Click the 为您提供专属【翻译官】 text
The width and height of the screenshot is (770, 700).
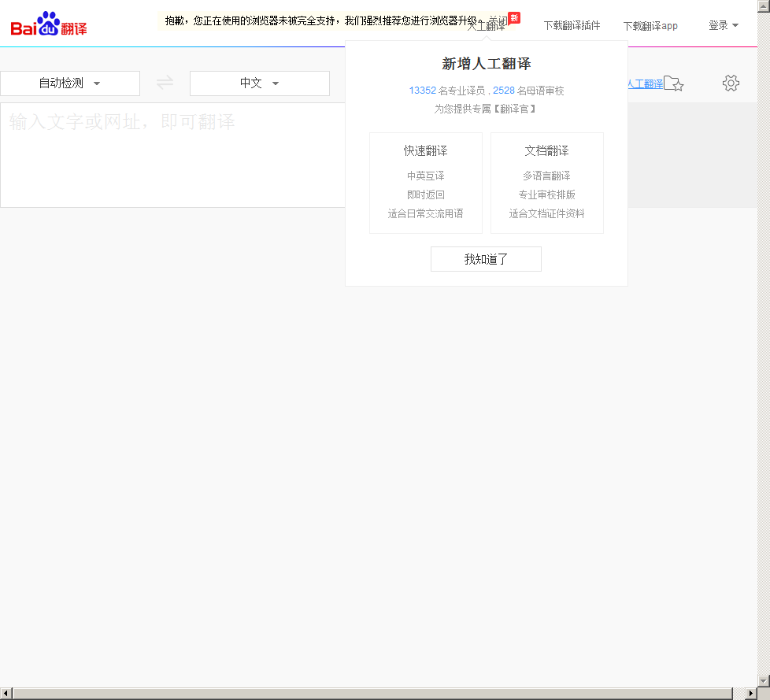485,109
